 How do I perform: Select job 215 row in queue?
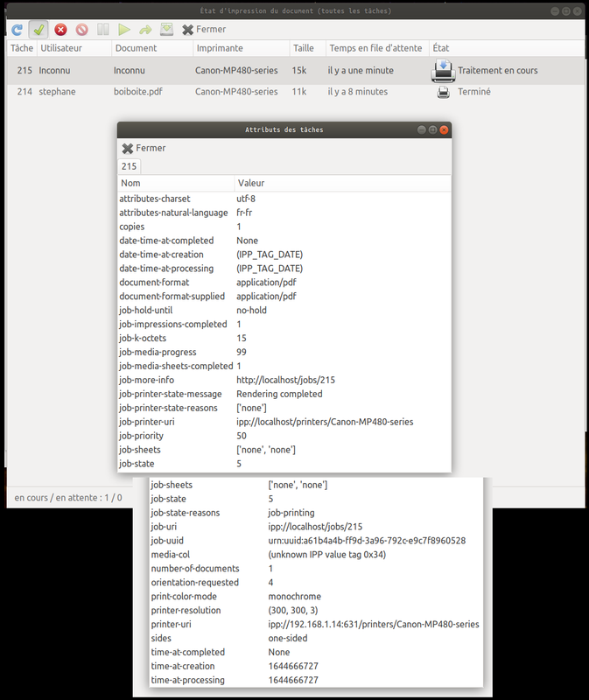point(296,71)
